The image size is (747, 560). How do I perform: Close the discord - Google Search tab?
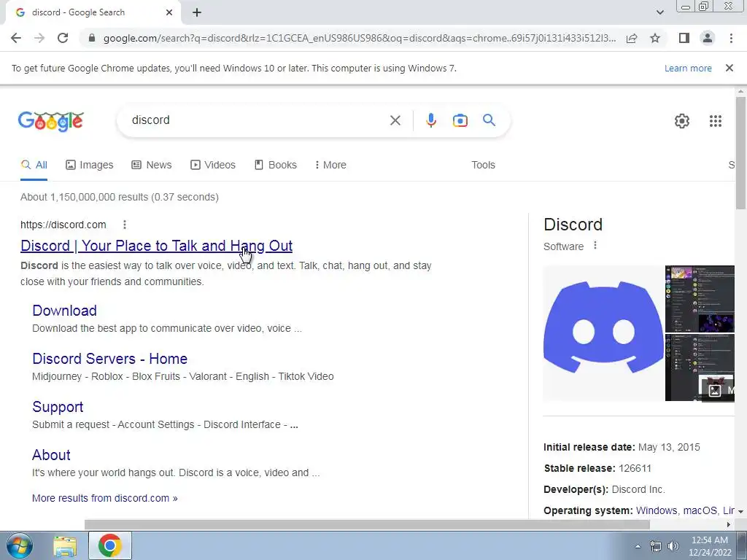[x=169, y=12]
